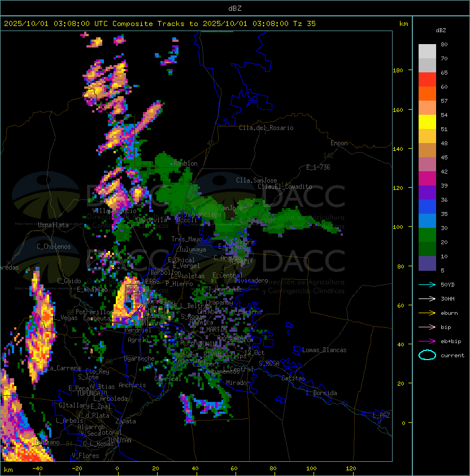Click the '-40' tick on the bottom axis
The height and width of the screenshot is (476, 470).
pyautogui.click(x=38, y=469)
